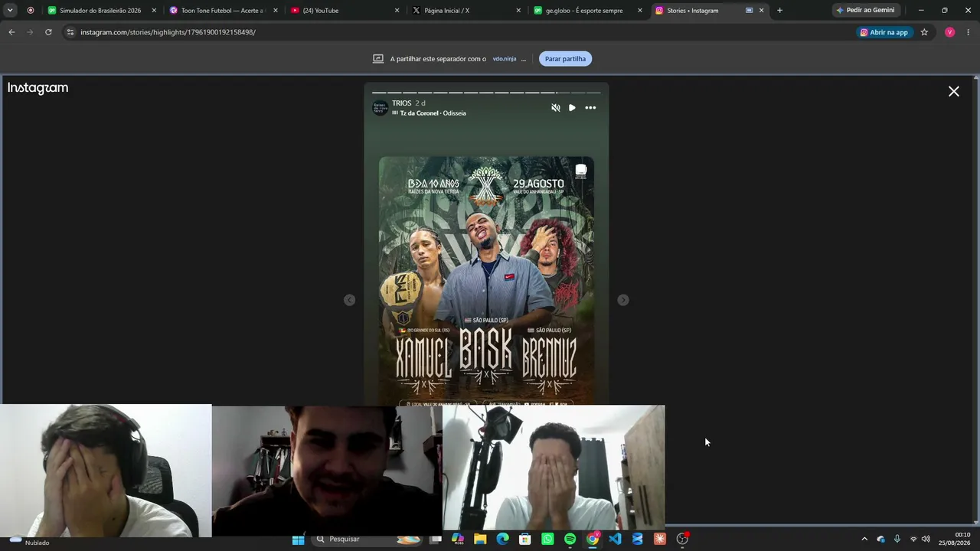This screenshot has width=980, height=551.
Task: Open the Windows Start menu
Action: point(298,540)
